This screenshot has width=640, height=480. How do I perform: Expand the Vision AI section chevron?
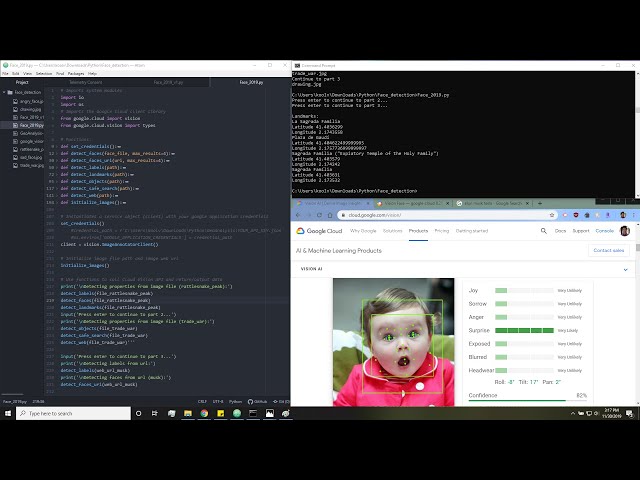(x=625, y=269)
